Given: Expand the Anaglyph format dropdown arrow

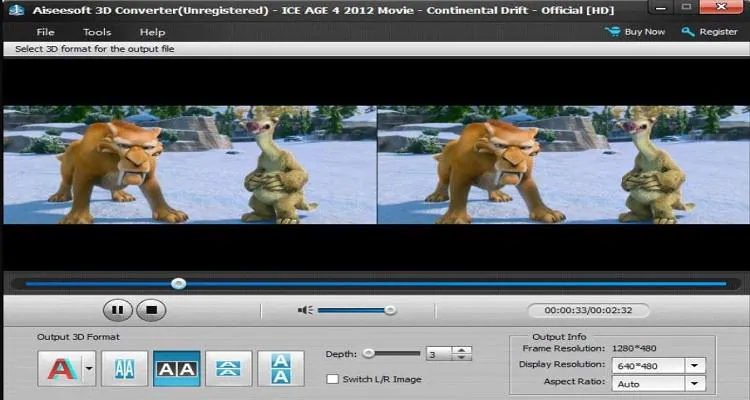Looking at the screenshot, I should 89,368.
